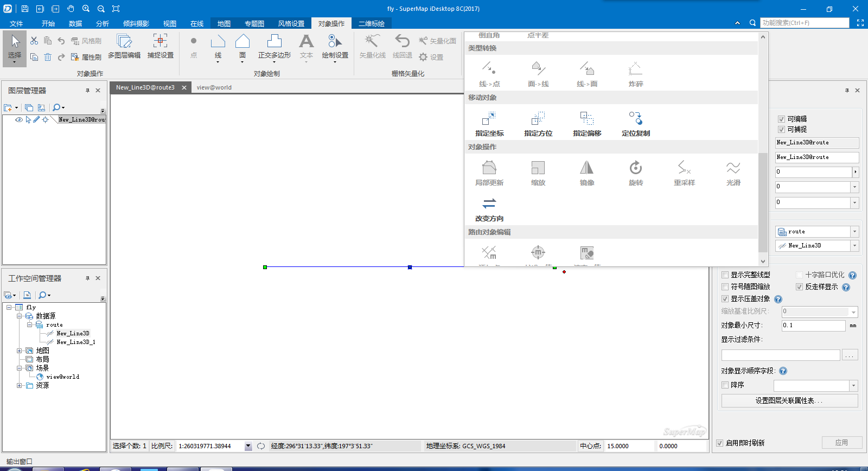This screenshot has width=868, height=471.
Task: Enable 显示完整线型 checkbox
Action: [x=725, y=275]
